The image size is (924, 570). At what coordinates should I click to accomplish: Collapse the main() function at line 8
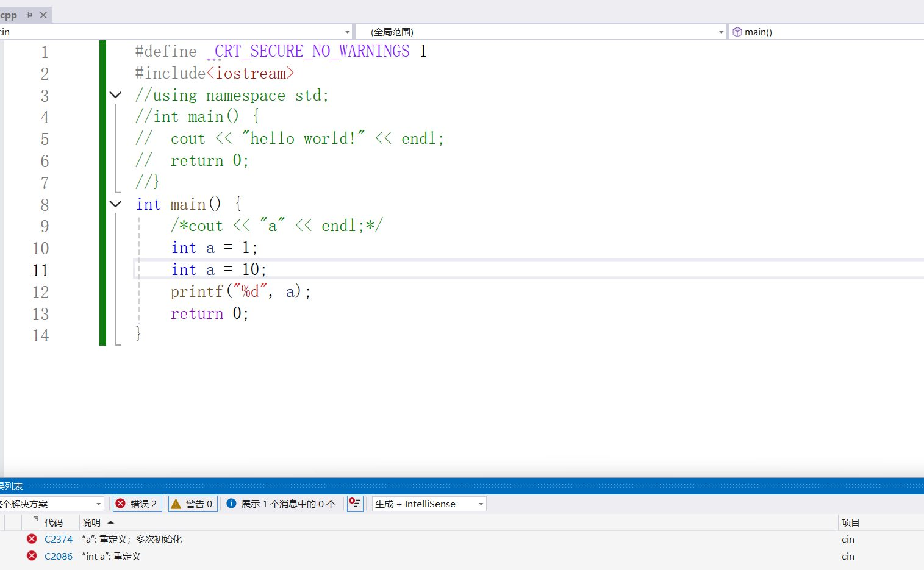[115, 204]
